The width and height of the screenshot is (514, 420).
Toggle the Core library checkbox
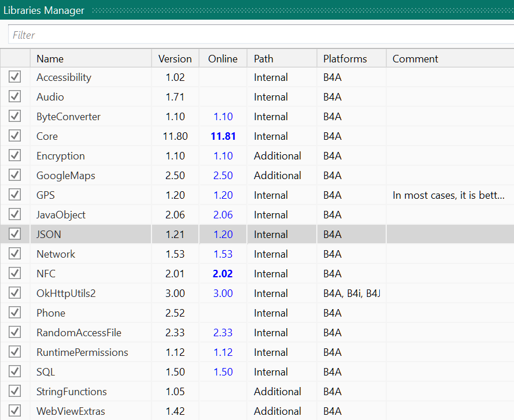pos(15,136)
